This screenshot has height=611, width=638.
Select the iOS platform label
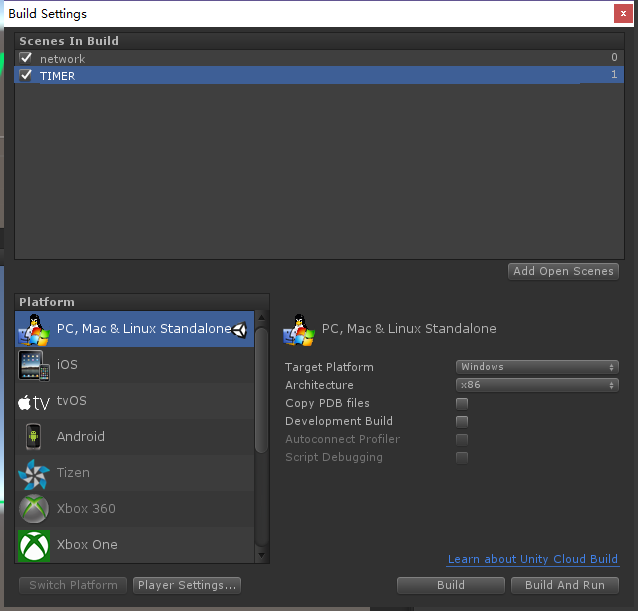[x=67, y=364]
